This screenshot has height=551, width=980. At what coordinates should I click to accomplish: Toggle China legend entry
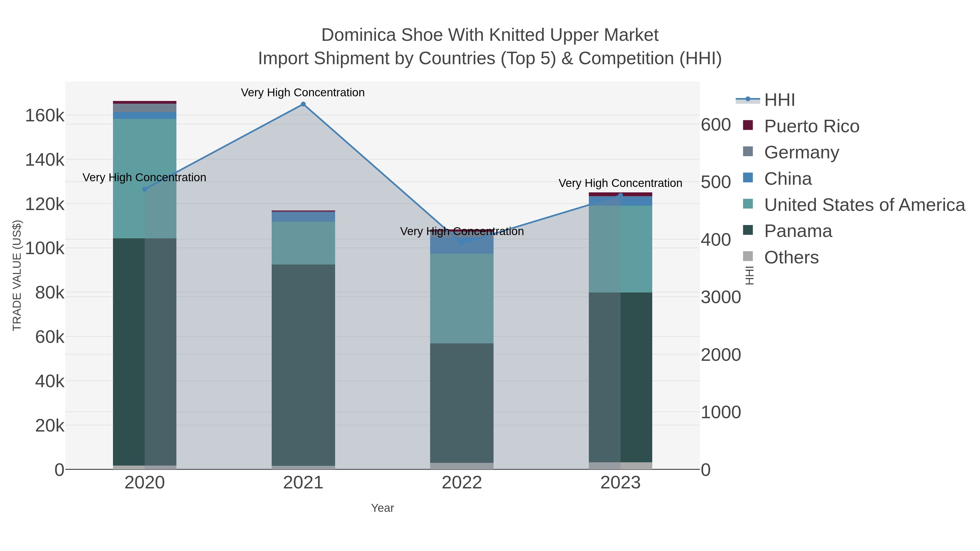click(x=777, y=179)
